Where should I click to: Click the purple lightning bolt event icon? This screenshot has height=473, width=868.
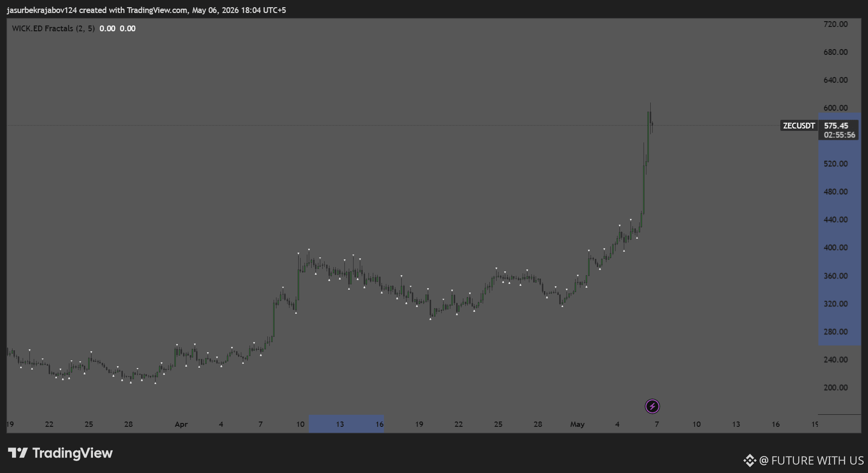[652, 407]
